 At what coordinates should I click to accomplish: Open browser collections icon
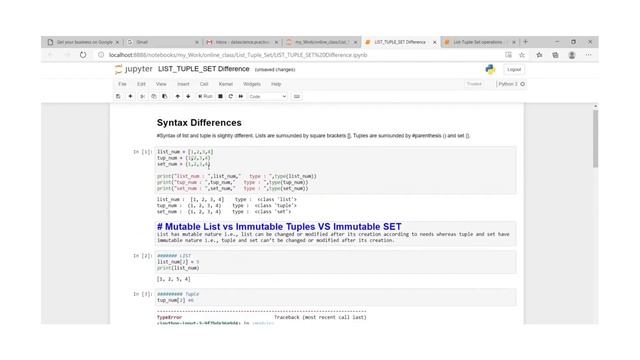pyautogui.click(x=556, y=55)
